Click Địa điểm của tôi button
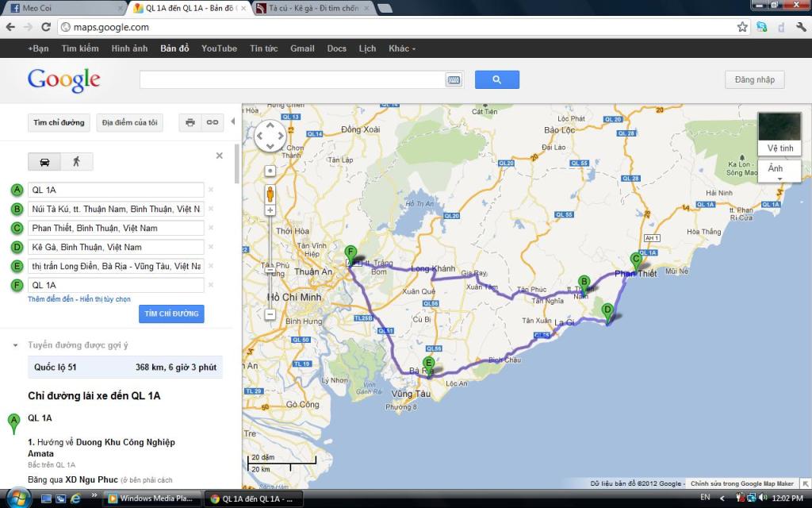 coord(129,122)
